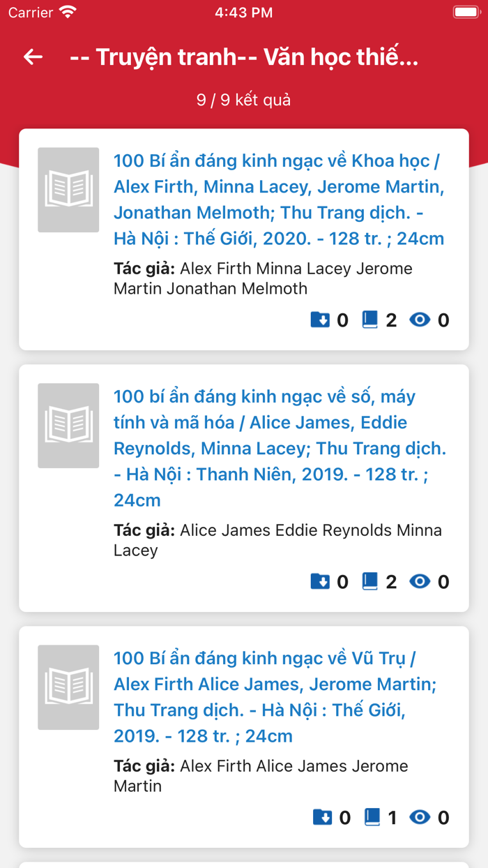Tap eye views icon on Vũ Trụ card
The height and width of the screenshot is (868, 488).
420,817
